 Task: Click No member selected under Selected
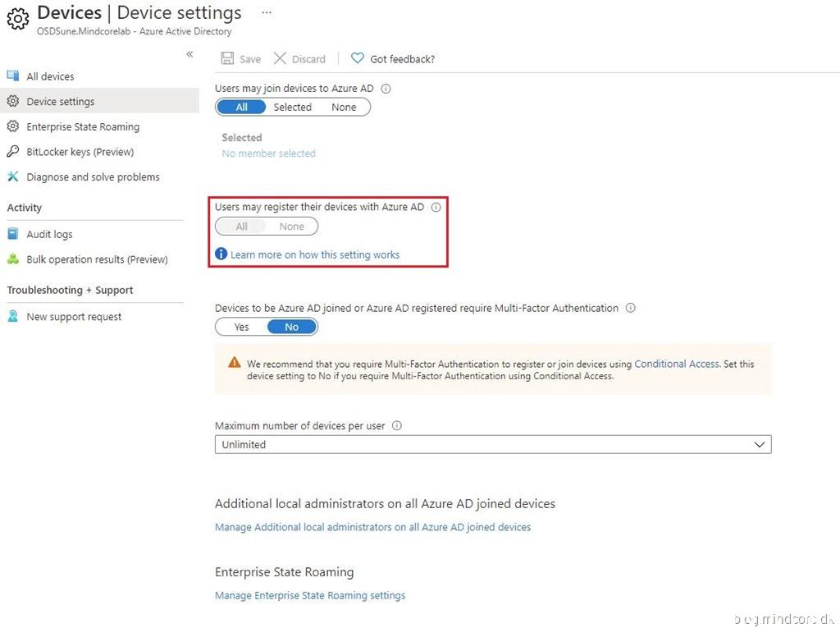click(268, 154)
